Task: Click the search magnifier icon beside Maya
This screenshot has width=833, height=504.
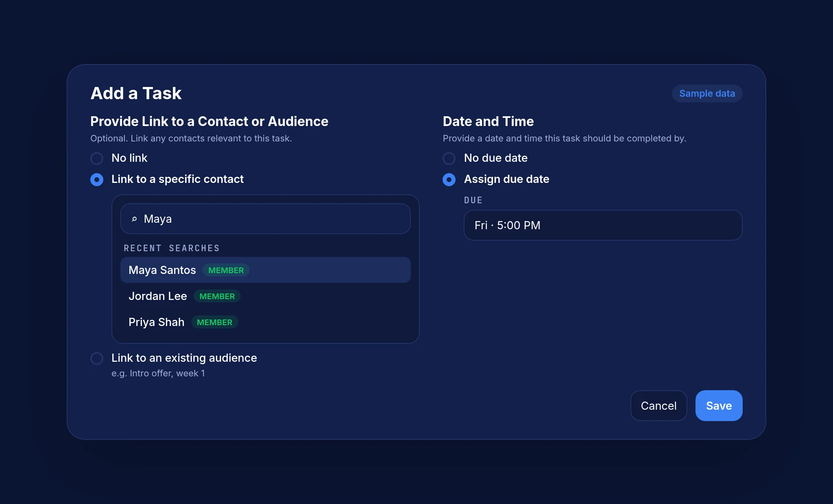Action: 134,219
